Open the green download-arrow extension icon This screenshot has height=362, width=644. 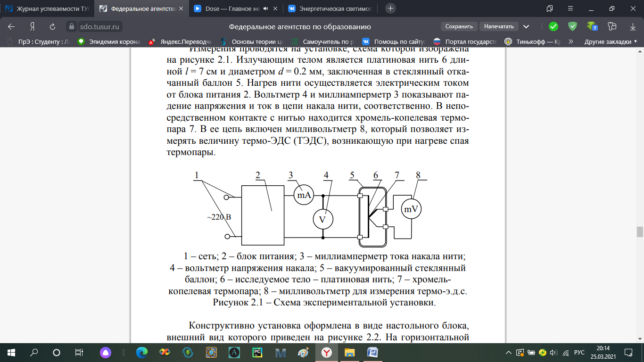pyautogui.click(x=592, y=26)
